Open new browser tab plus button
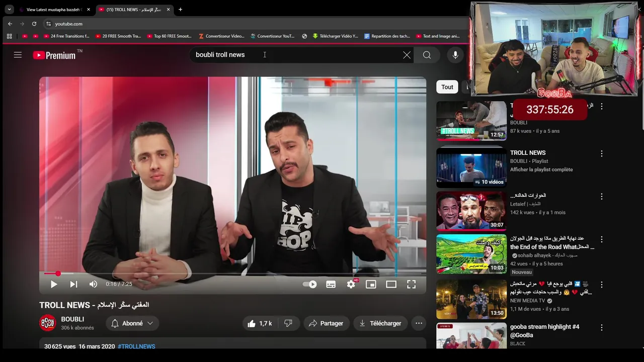Image resolution: width=644 pixels, height=362 pixels. (180, 10)
